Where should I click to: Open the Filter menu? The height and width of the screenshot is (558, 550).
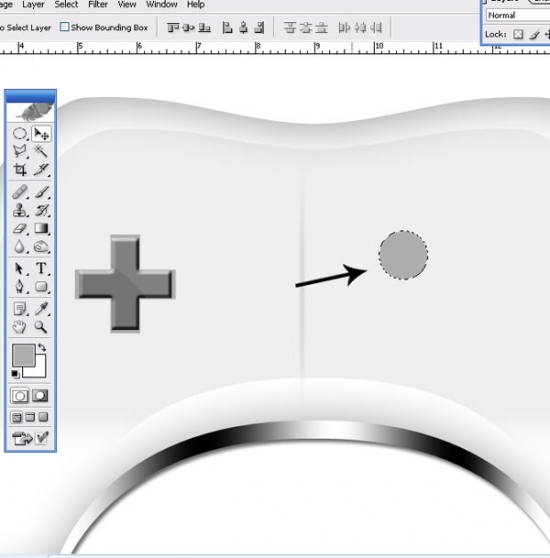[x=98, y=5]
